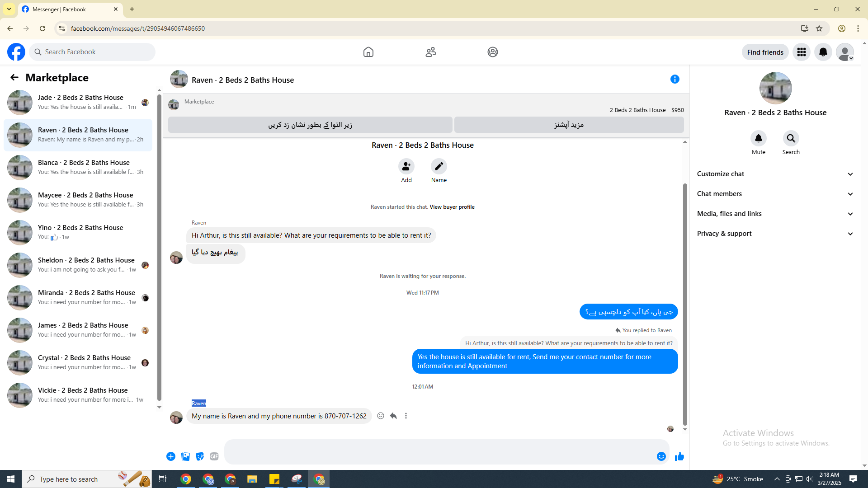Click the thumbs-up like send button
Screen dimensions: 868x488
click(679, 456)
